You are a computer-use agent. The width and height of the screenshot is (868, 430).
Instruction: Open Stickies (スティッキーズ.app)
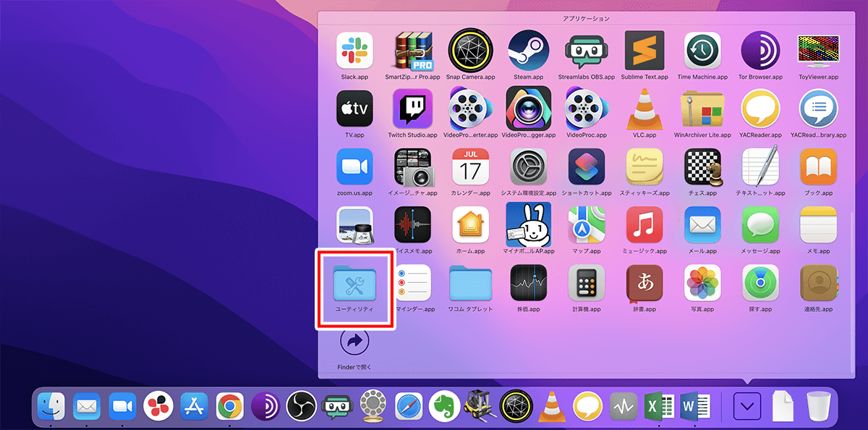tap(644, 167)
